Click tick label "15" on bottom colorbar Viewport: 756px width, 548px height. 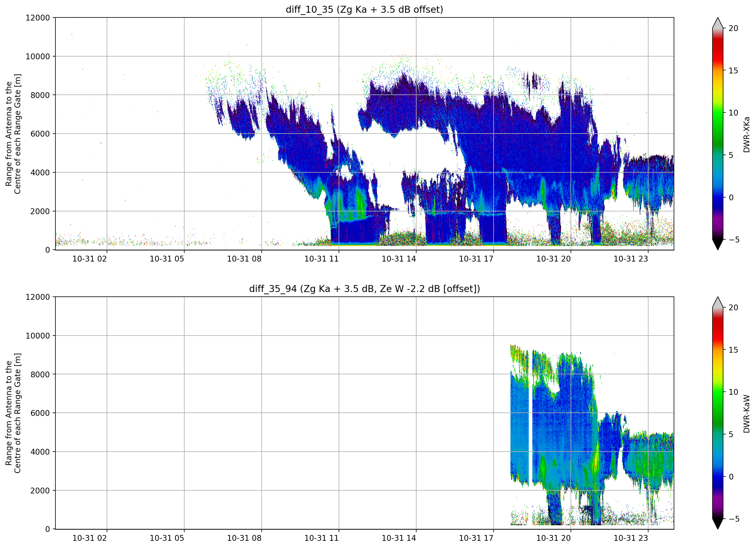(x=733, y=350)
